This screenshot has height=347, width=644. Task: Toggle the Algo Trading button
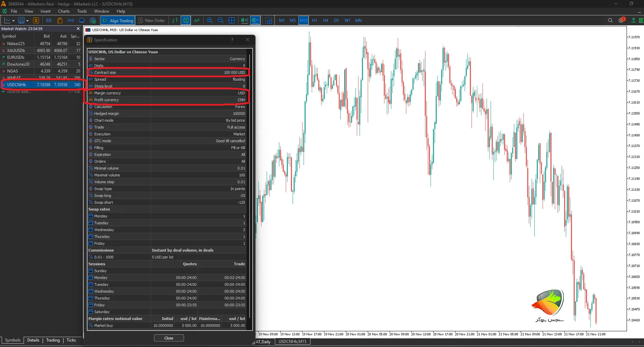pos(118,21)
